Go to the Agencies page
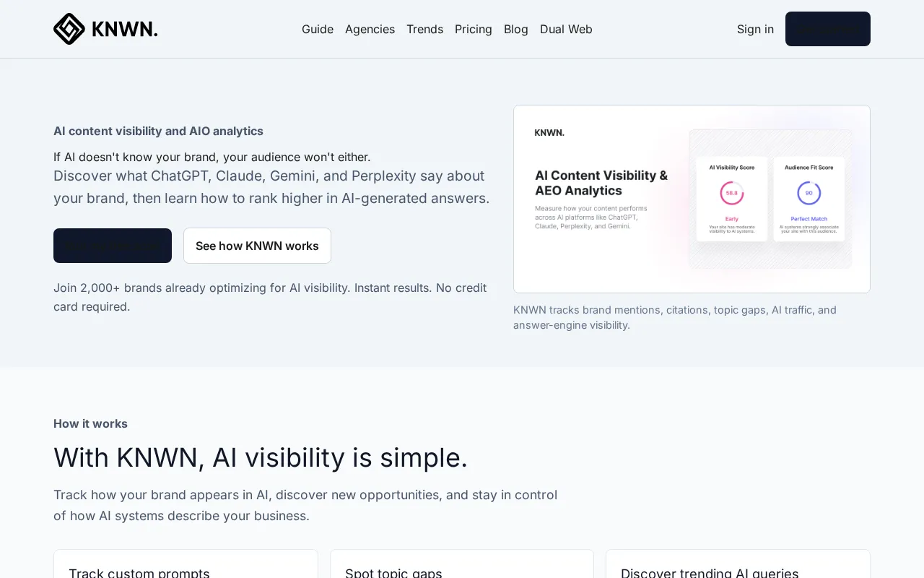Viewport: 924px width, 578px height. tap(370, 29)
